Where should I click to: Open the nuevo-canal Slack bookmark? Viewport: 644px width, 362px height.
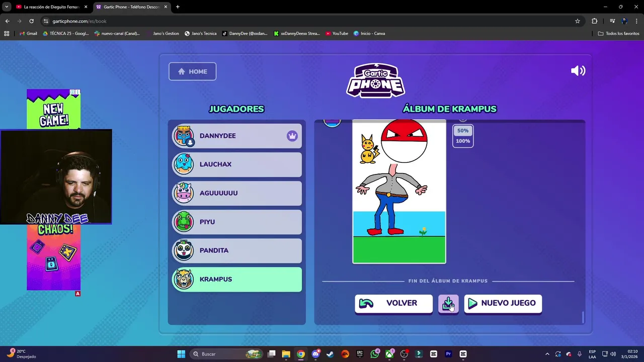(x=117, y=34)
